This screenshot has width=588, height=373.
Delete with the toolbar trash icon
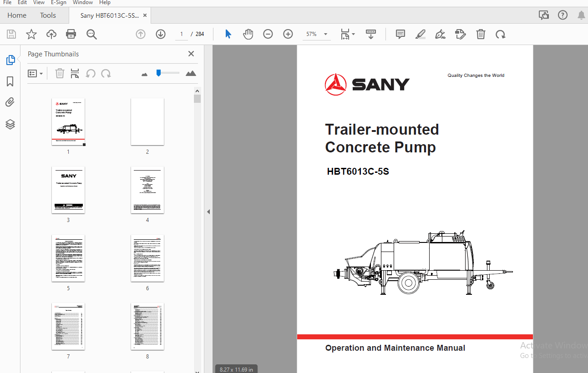click(481, 34)
